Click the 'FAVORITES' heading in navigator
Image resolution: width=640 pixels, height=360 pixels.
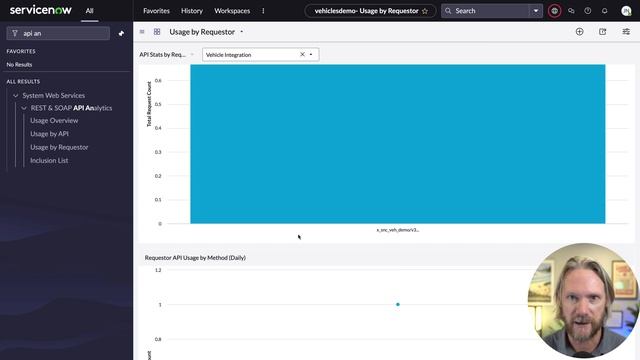[x=21, y=51]
